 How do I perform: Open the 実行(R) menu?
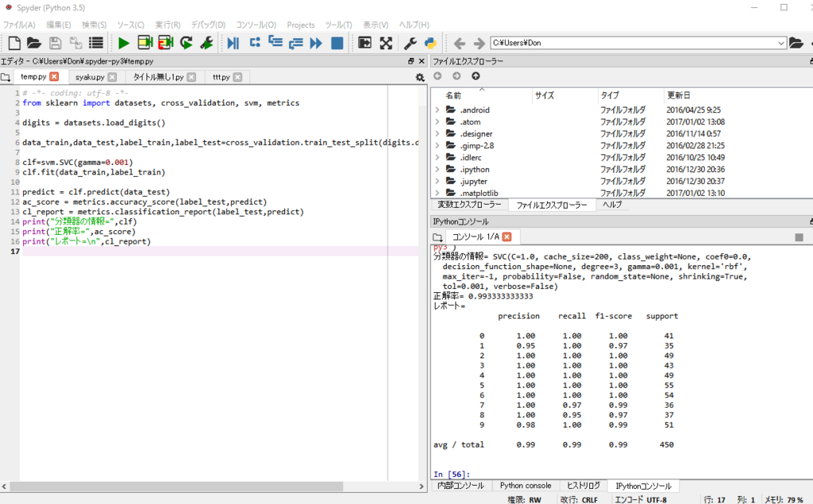tap(168, 25)
